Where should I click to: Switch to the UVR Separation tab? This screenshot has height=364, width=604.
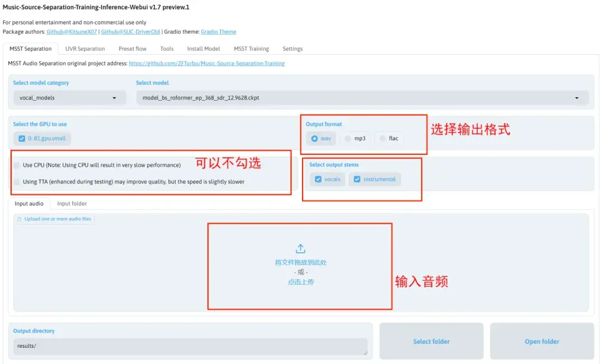(x=85, y=49)
